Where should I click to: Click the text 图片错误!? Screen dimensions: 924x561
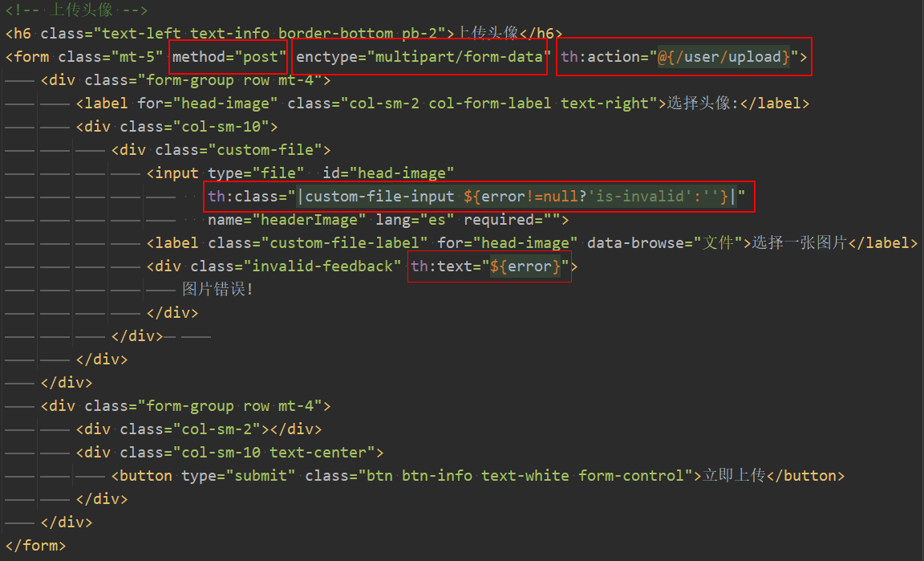point(217,290)
